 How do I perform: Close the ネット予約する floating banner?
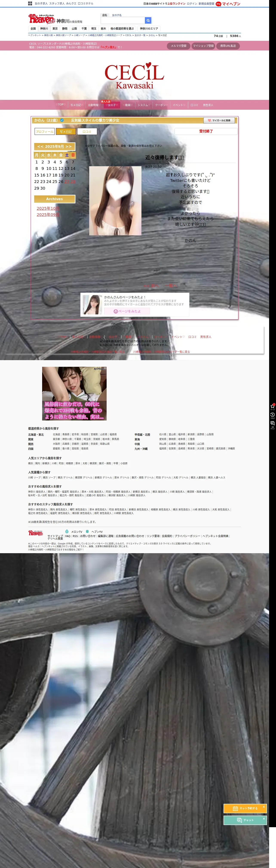(264, 806)
